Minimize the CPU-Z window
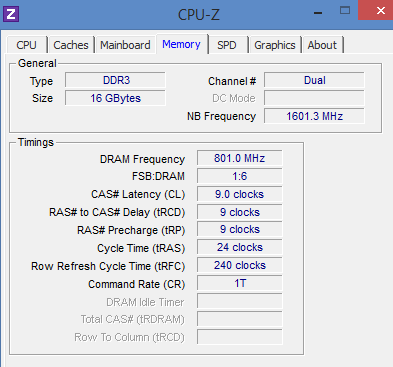Viewport: 393px width, 367px height. 318,13
